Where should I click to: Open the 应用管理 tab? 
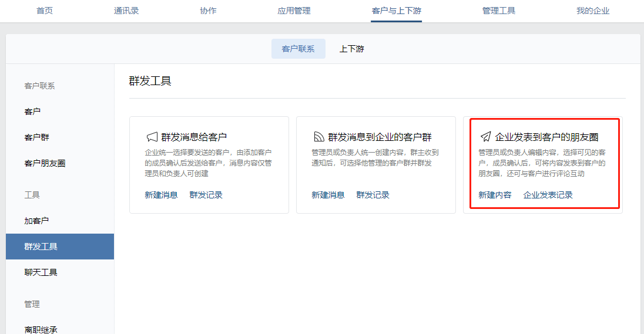pyautogui.click(x=294, y=11)
